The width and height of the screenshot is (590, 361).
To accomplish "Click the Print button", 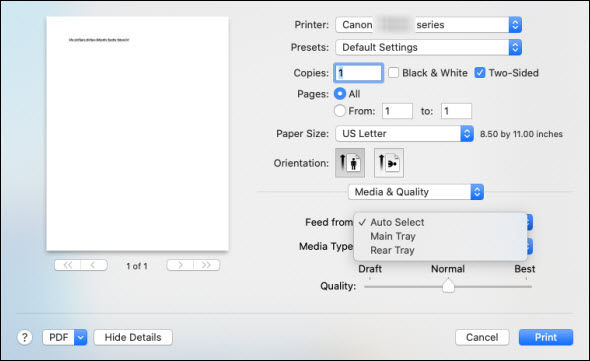I will (x=546, y=337).
